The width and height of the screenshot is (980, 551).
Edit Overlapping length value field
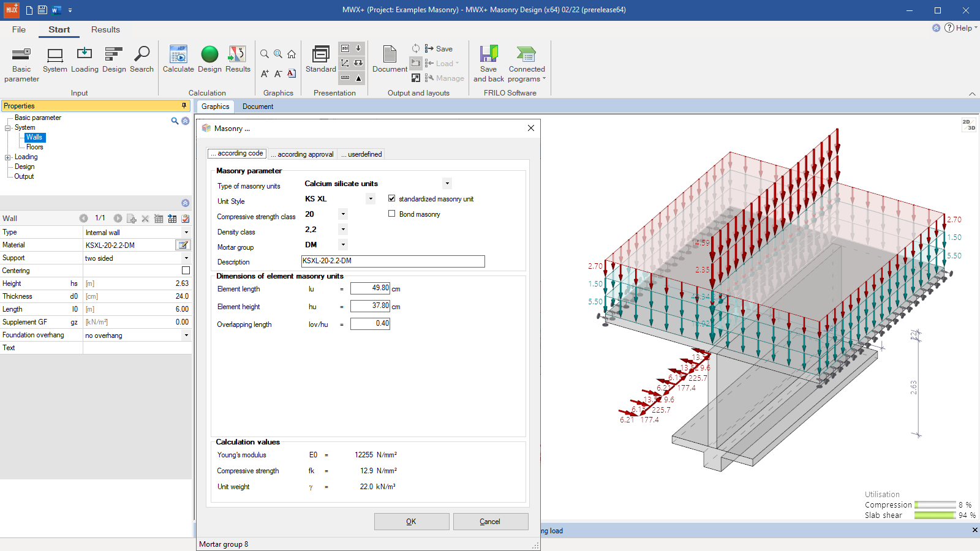(x=370, y=324)
